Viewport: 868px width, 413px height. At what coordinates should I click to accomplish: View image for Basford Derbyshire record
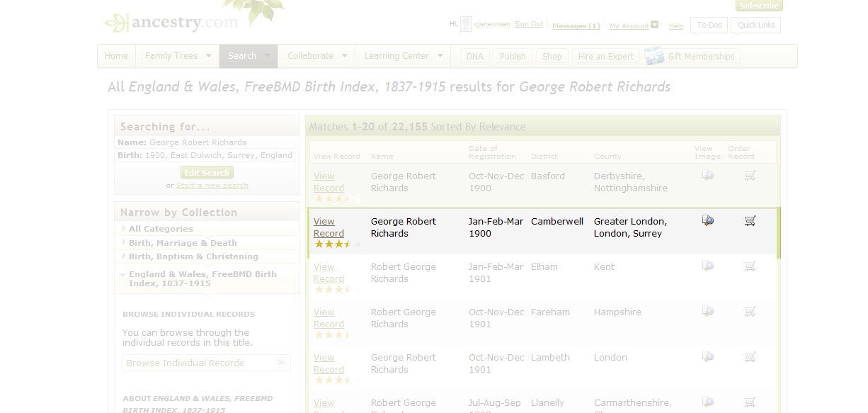coord(707,176)
